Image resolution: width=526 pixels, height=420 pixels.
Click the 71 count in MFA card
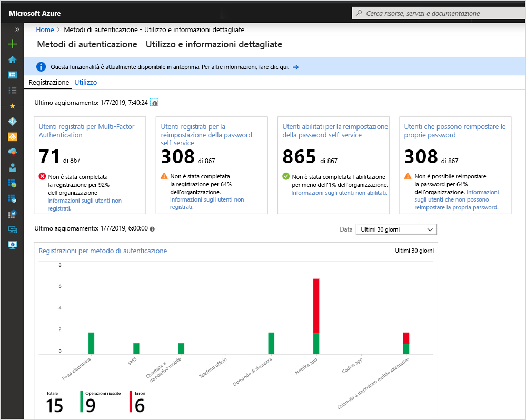click(49, 156)
